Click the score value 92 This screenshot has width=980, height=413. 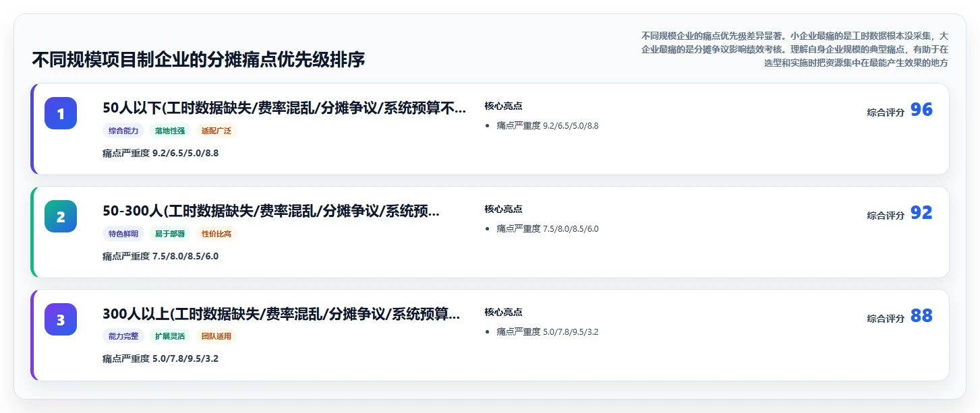[921, 213]
